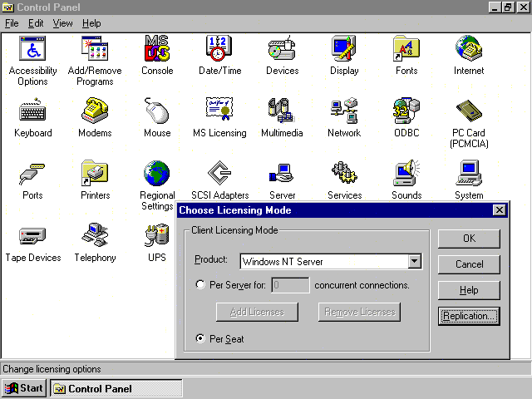The height and width of the screenshot is (399, 532).
Task: Open the ODBC data sources icon
Action: [406, 111]
